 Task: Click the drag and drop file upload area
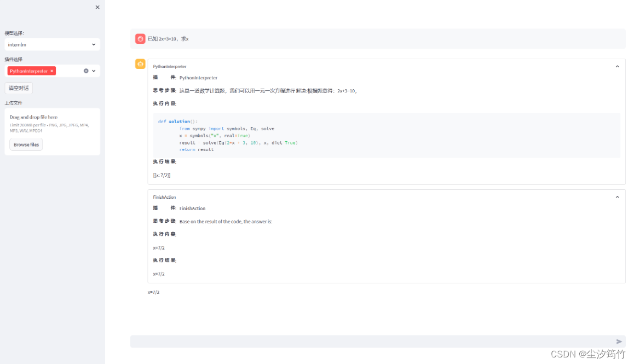(52, 131)
